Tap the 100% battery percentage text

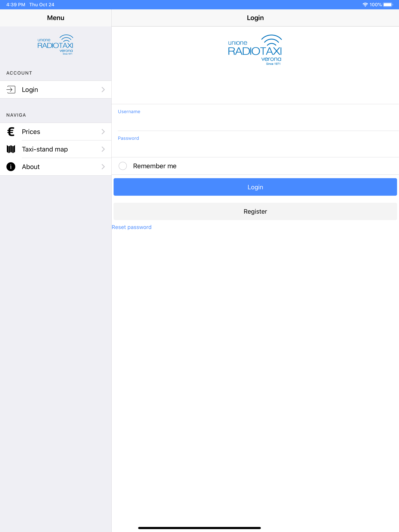[375, 4]
